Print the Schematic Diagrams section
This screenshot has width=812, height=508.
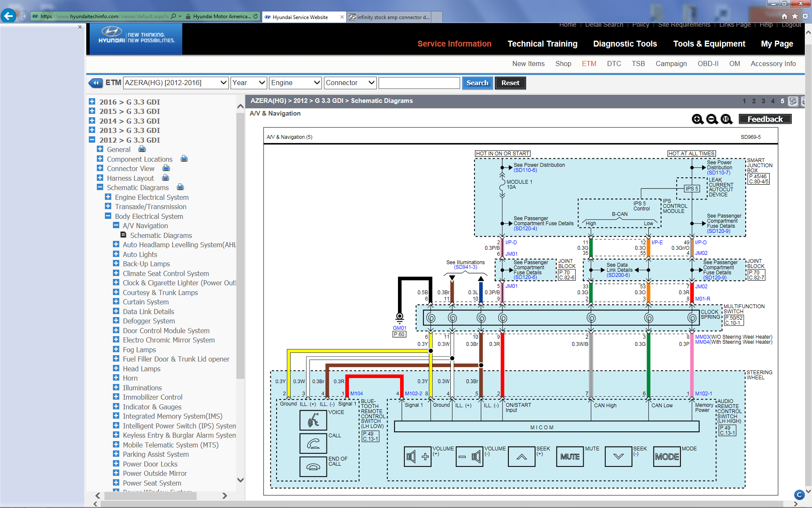(180, 187)
